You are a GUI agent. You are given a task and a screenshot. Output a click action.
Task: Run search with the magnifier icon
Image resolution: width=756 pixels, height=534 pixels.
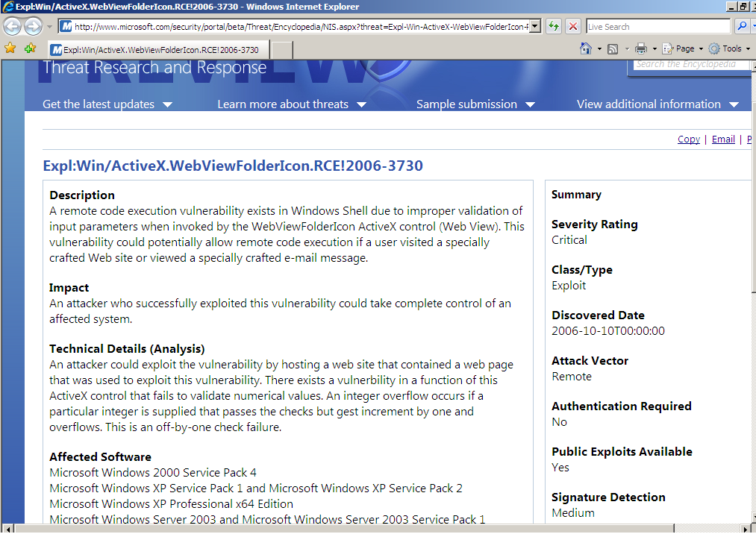click(743, 27)
